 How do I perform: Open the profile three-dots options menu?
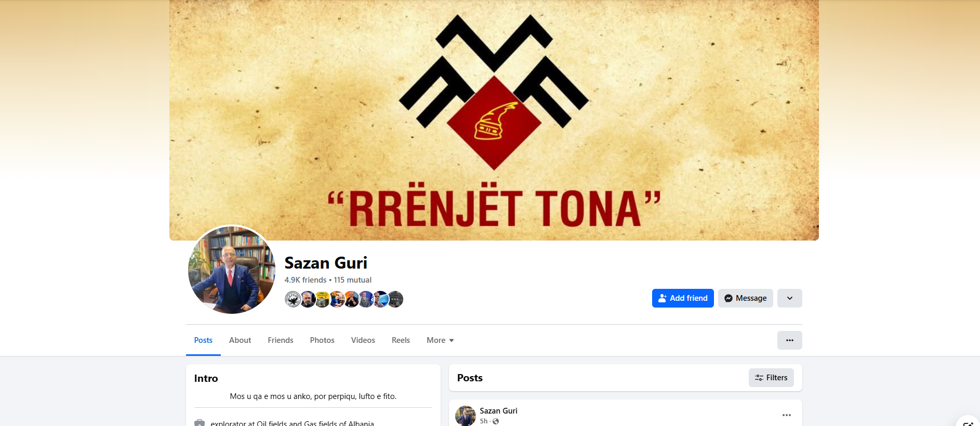click(790, 340)
